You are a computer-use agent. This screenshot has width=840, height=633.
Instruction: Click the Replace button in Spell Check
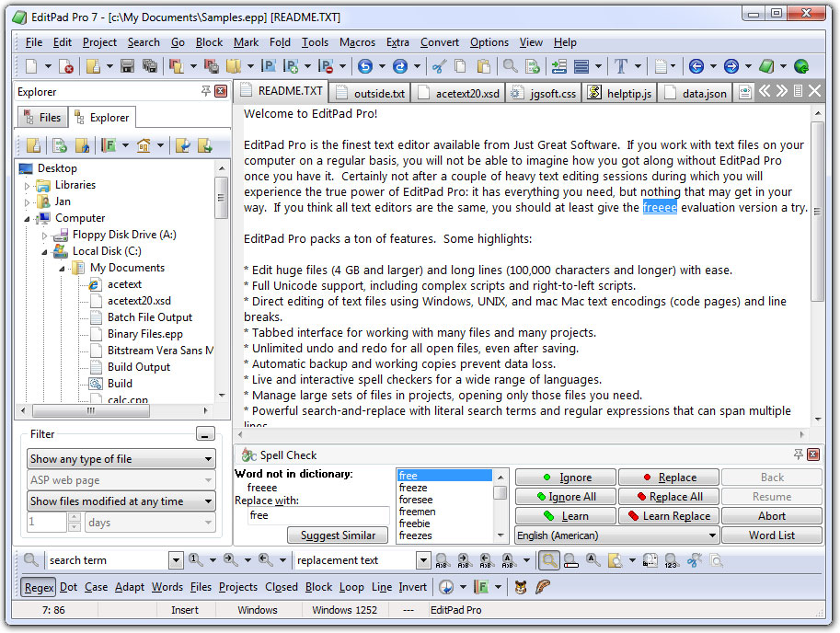tap(669, 478)
